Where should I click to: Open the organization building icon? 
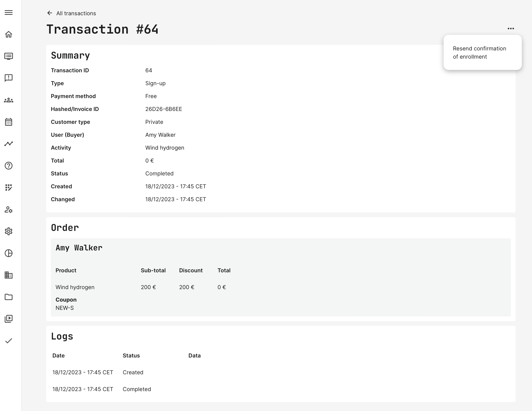(9, 275)
